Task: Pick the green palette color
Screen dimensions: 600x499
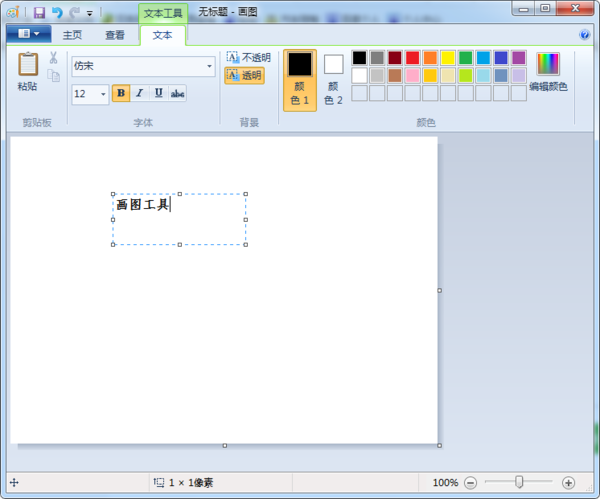Action: click(466, 58)
